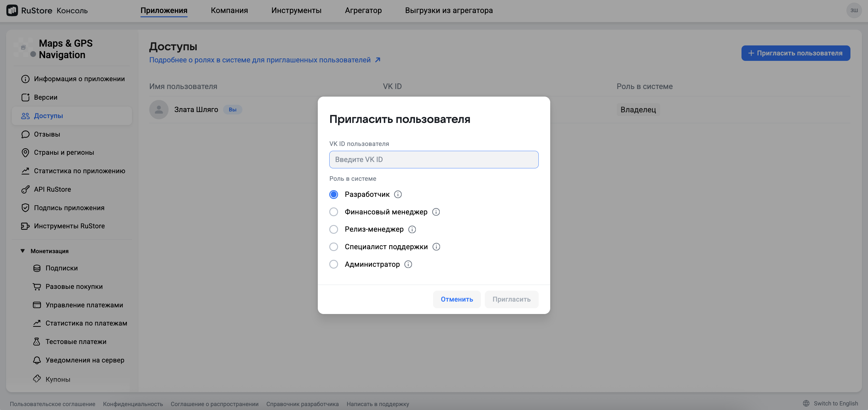The width and height of the screenshot is (868, 410).
Task: Click the Пригласить button in the dialog
Action: pyautogui.click(x=511, y=299)
